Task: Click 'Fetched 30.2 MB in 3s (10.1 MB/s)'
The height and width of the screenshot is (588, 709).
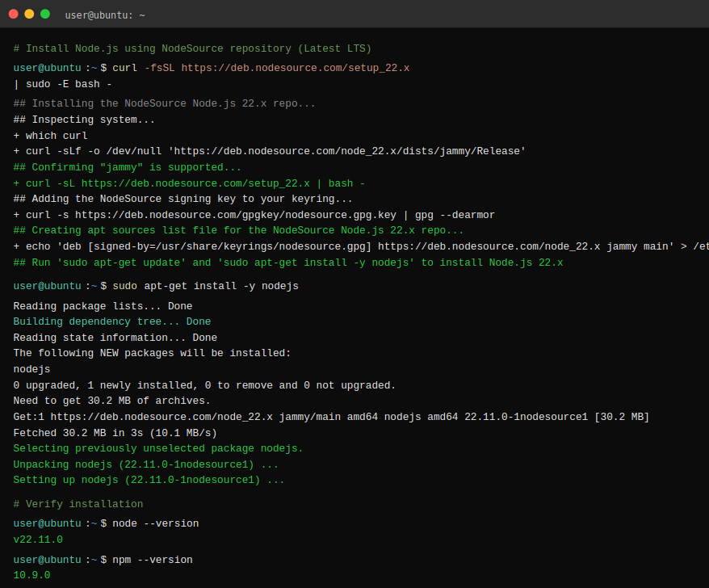Action: coord(115,433)
